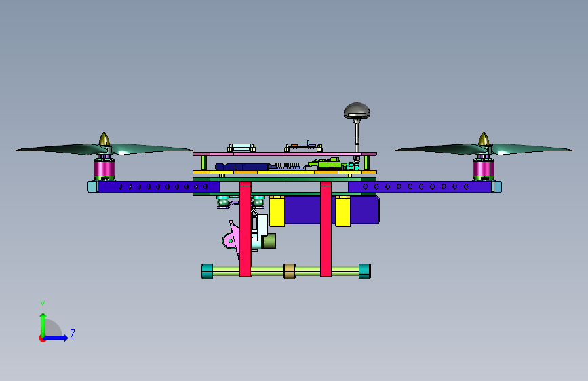Pick the right yellow battery strap

(342, 211)
